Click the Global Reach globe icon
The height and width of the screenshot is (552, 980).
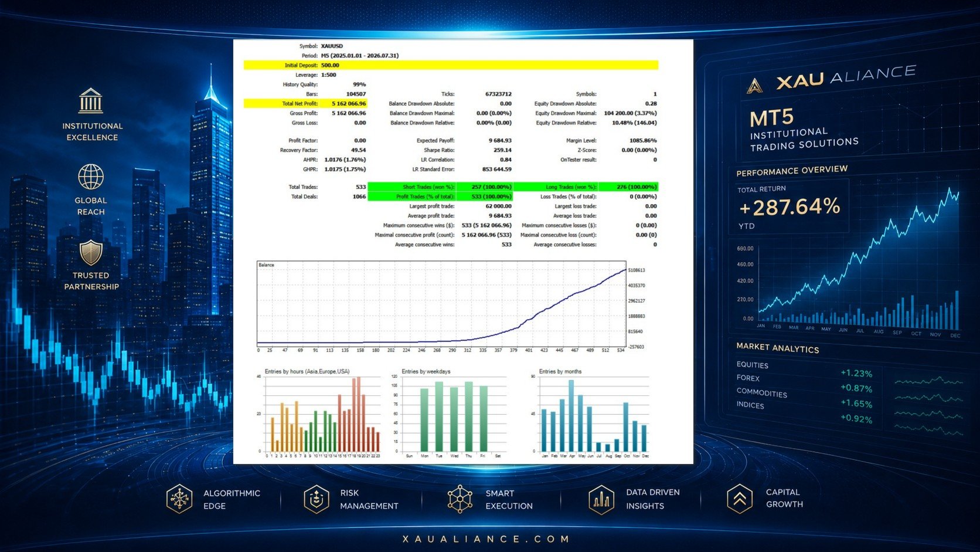(91, 177)
